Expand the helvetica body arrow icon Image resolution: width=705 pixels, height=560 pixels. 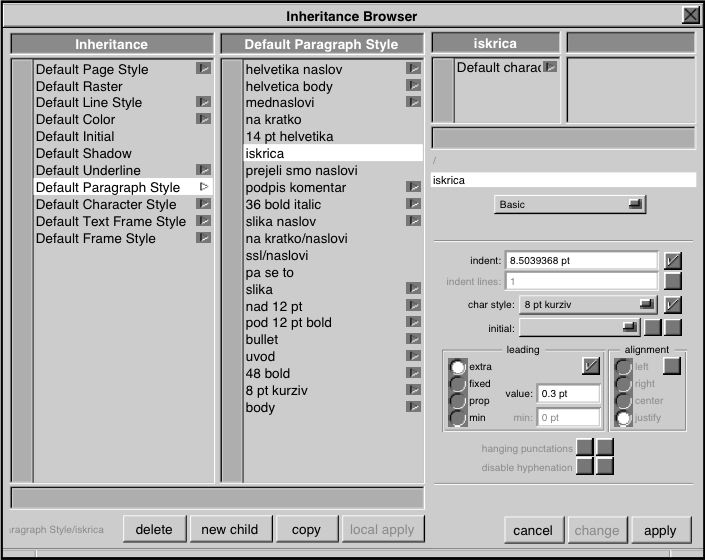pyautogui.click(x=413, y=85)
